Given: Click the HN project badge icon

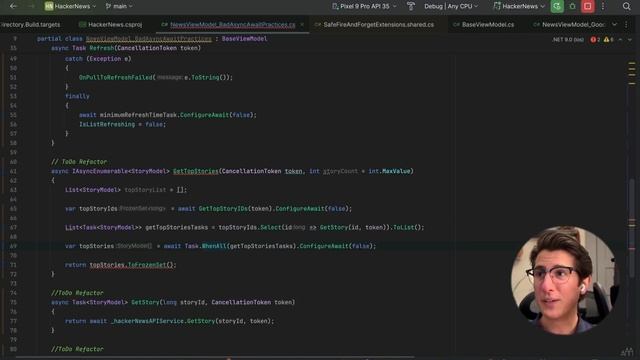Looking at the screenshot, I should tap(49, 6).
